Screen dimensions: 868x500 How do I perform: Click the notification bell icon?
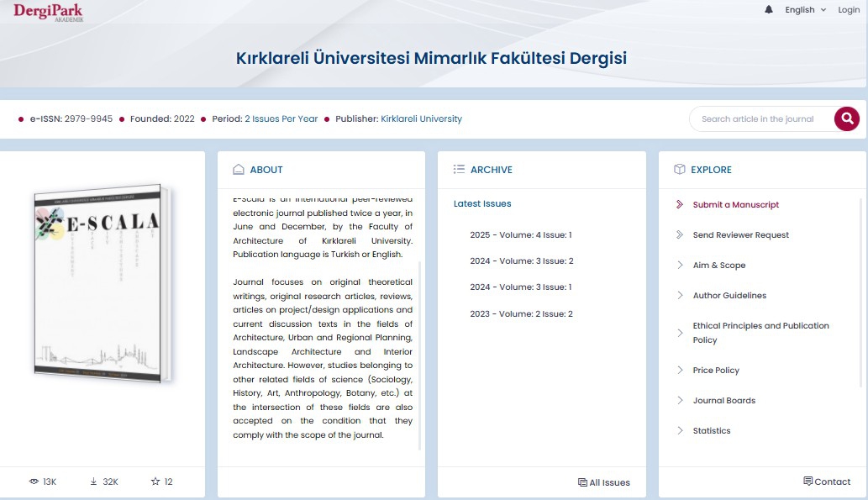[x=769, y=10]
